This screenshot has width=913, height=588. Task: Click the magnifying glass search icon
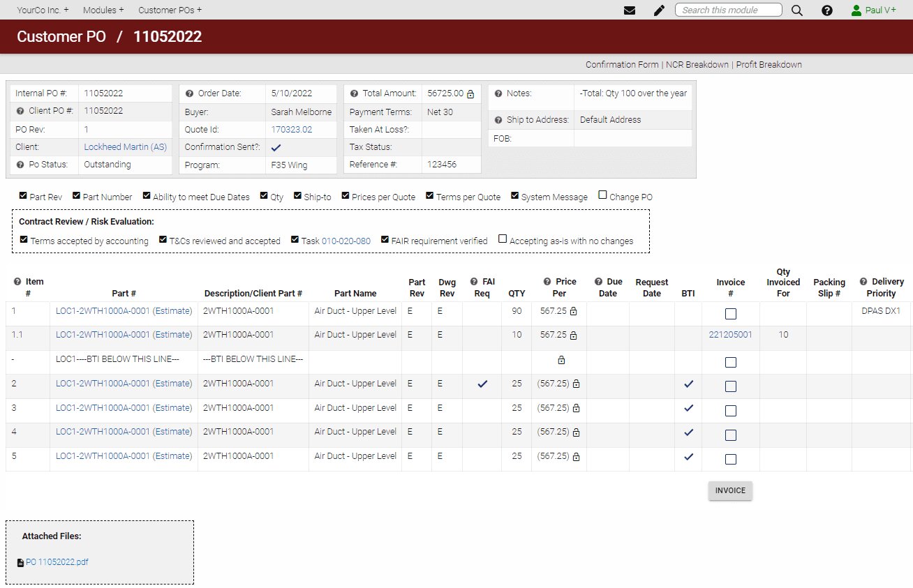coord(797,10)
